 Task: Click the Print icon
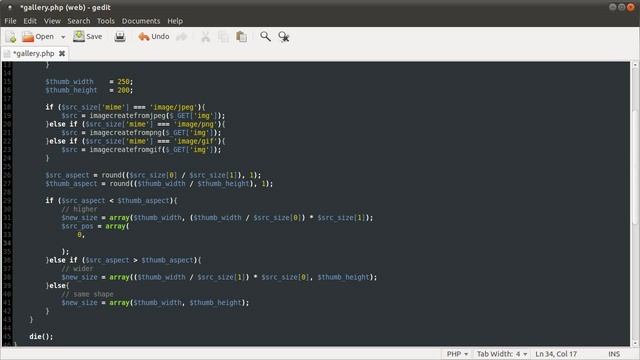tap(120, 37)
